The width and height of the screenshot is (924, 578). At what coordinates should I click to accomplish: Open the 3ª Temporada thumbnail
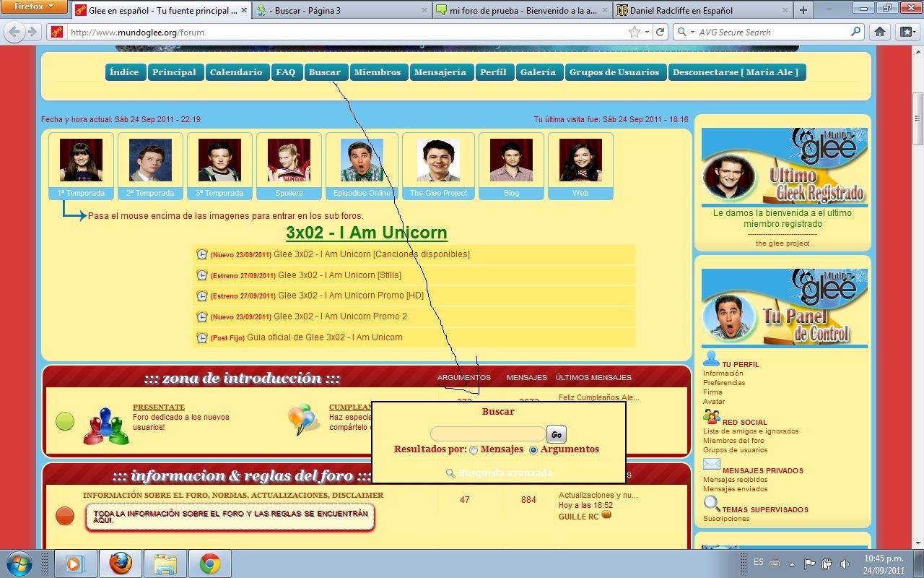click(x=219, y=165)
